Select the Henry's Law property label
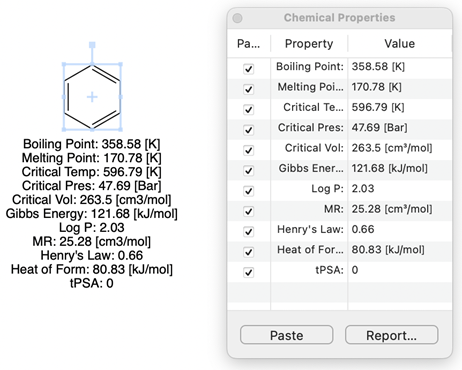462x370 pixels. pos(310,229)
